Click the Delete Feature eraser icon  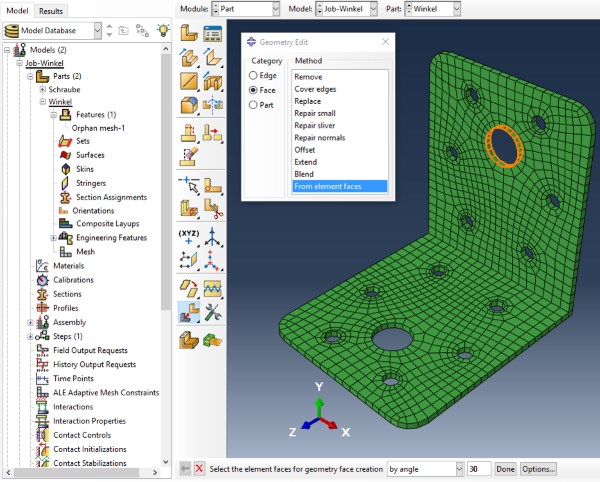coord(189,156)
